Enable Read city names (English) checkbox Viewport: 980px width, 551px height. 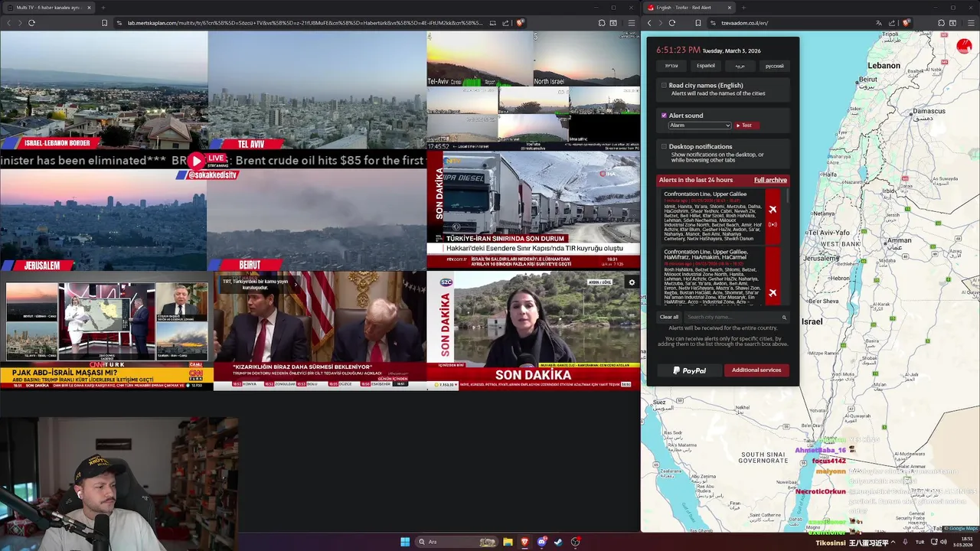[664, 86]
